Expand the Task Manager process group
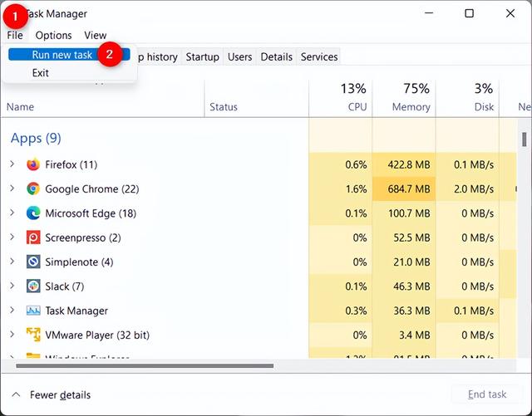 click(x=12, y=311)
